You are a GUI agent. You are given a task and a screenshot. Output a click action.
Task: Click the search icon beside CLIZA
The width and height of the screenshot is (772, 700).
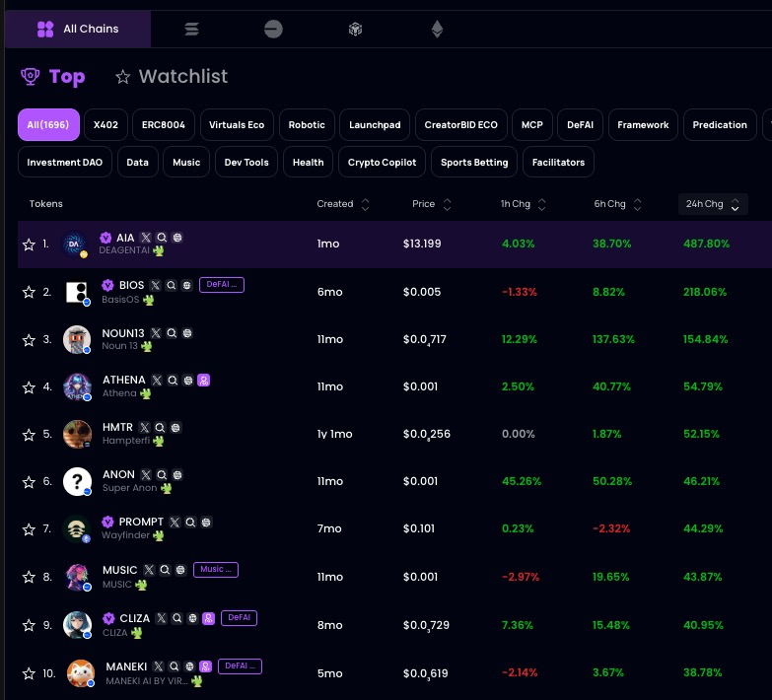coord(177,618)
